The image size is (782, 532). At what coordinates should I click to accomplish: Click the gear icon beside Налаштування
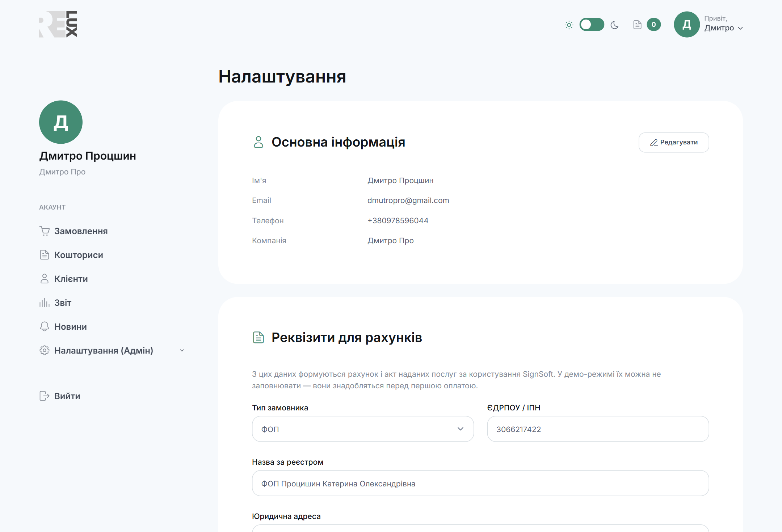point(44,350)
